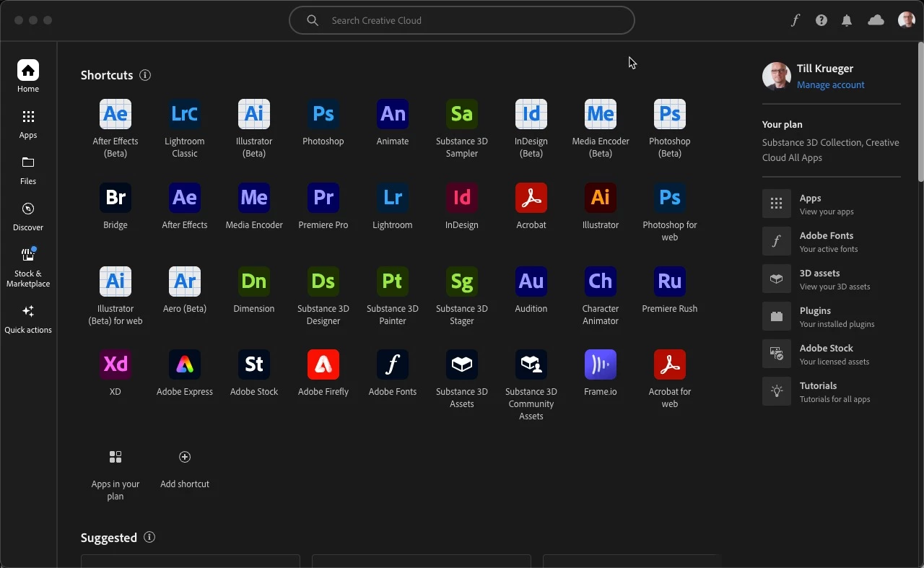Open Media Encoder (Beta) shortcut
Viewport: 924px width, 568px height.
[601, 114]
